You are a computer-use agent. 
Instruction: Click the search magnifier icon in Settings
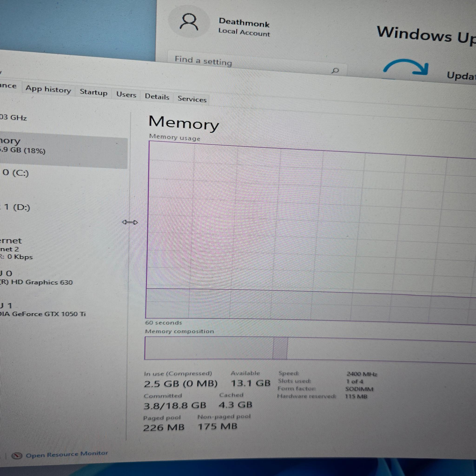tap(335, 71)
